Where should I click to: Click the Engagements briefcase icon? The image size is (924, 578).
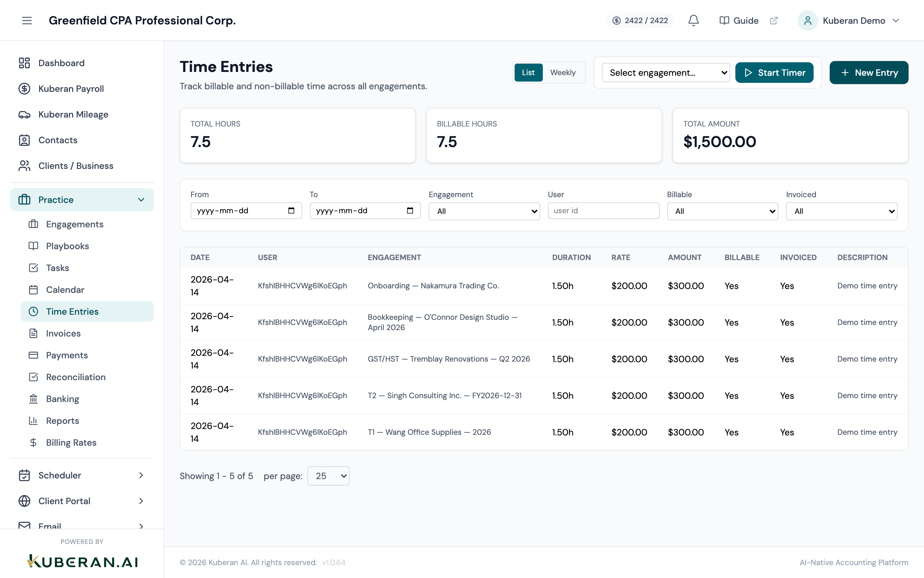33,224
